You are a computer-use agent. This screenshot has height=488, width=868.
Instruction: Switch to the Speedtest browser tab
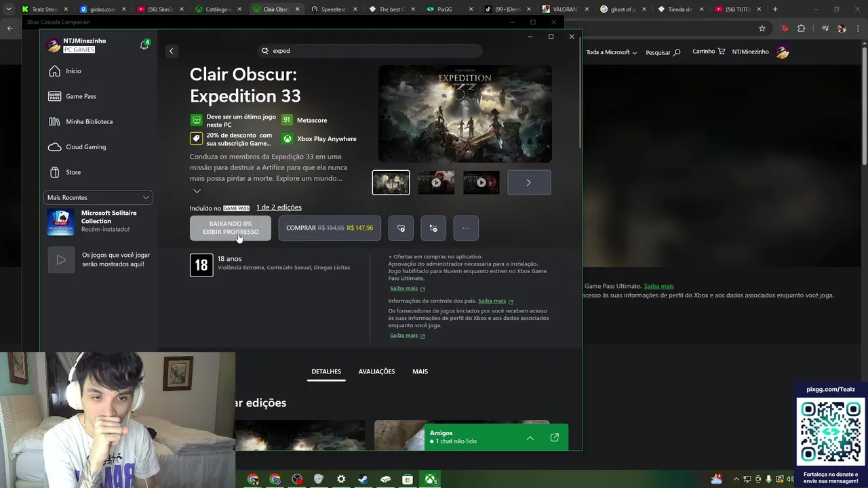point(334,9)
